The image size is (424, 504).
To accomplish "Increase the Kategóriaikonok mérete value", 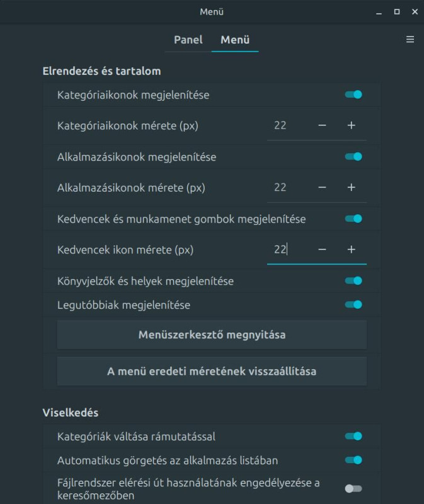I will [x=352, y=125].
